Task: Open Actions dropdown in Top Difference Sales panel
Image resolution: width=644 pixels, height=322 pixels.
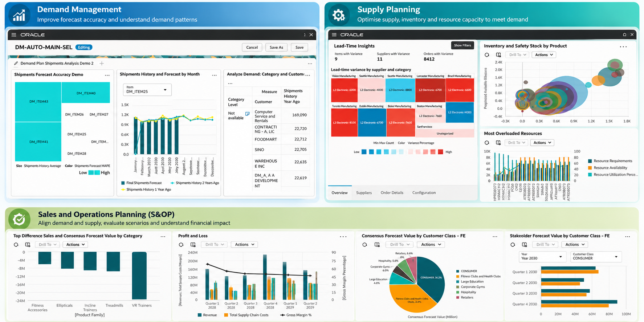Action: click(x=76, y=245)
